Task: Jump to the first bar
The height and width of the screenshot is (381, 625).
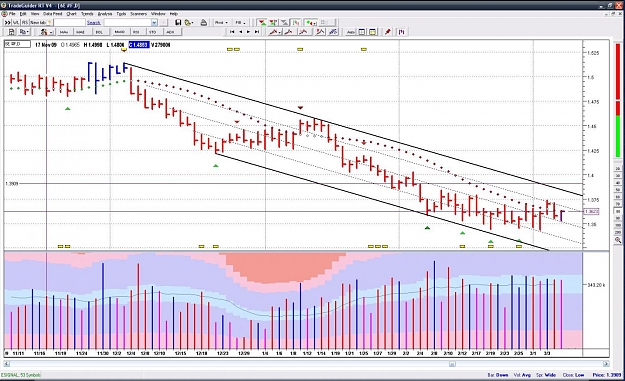Action: [232, 32]
